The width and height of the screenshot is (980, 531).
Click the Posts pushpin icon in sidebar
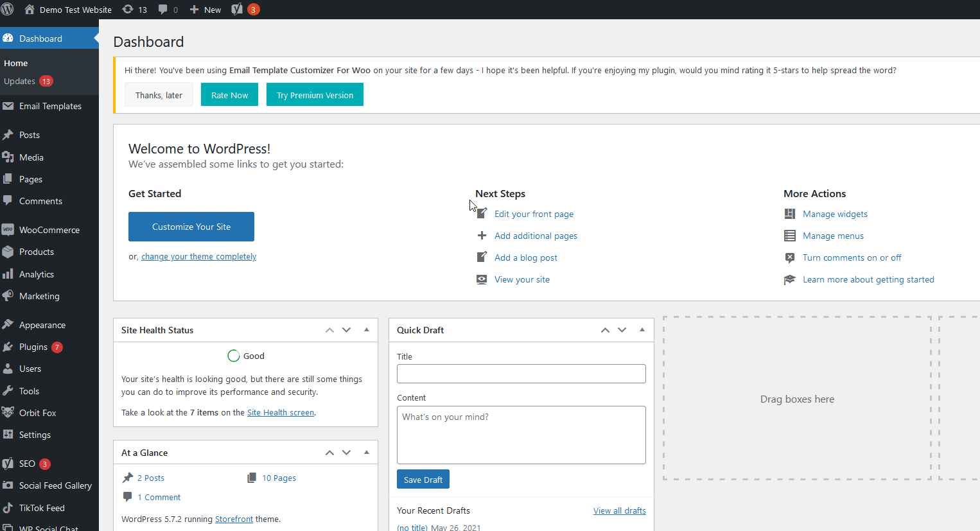pyautogui.click(x=8, y=135)
